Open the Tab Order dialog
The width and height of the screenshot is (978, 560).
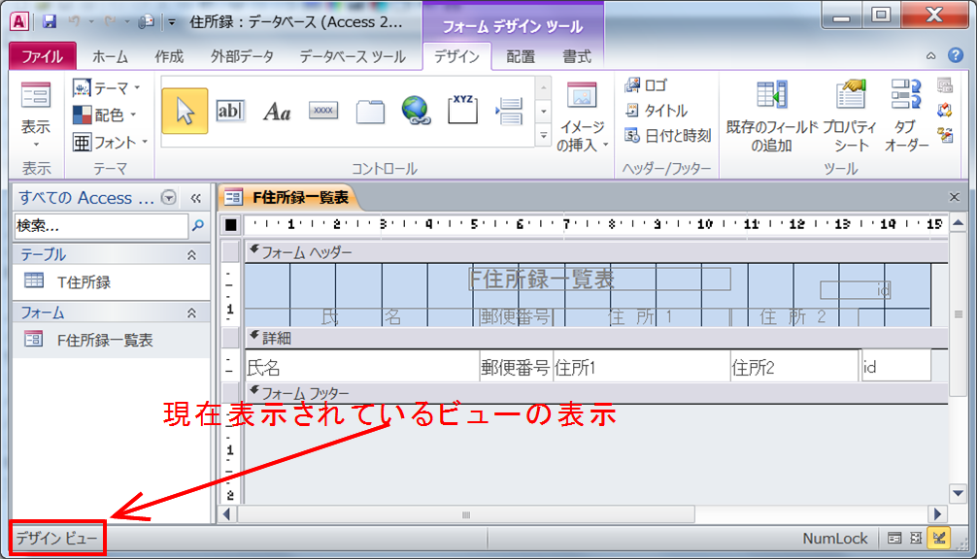[906, 117]
